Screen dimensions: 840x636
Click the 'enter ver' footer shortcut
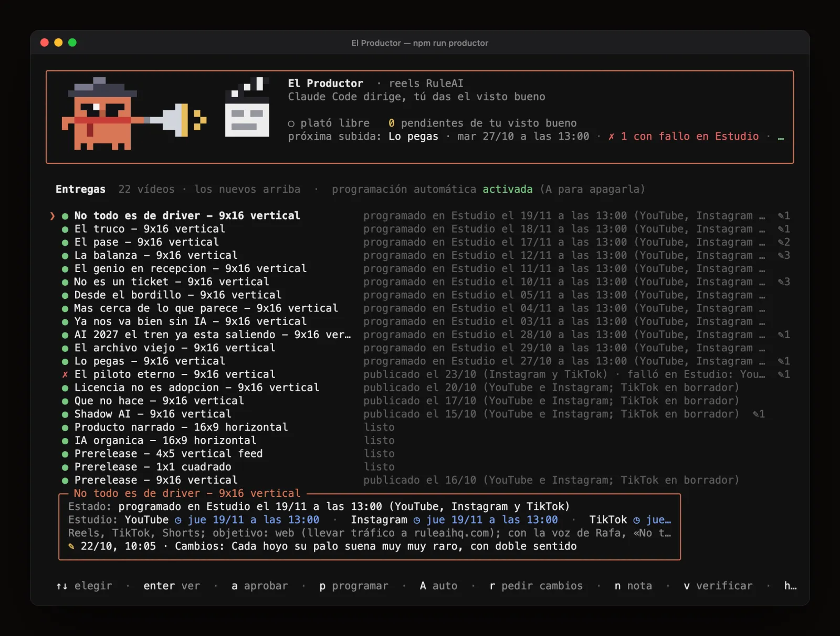(x=172, y=586)
